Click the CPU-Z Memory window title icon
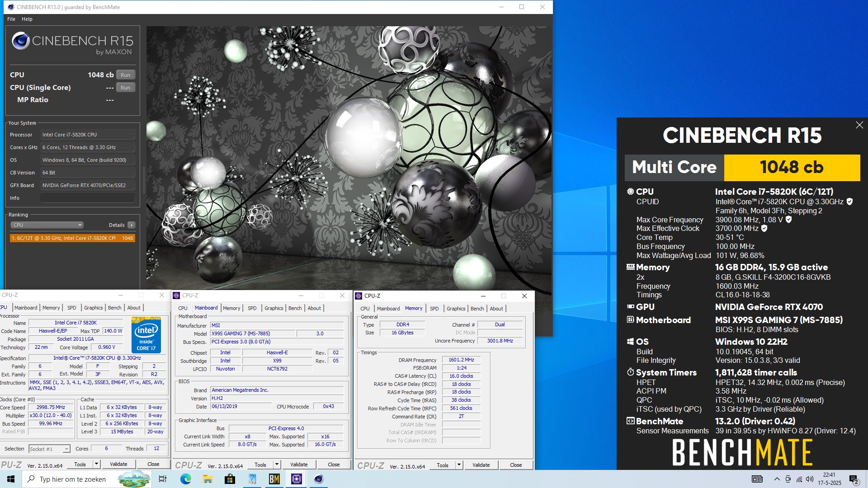868x488 pixels. tap(359, 296)
